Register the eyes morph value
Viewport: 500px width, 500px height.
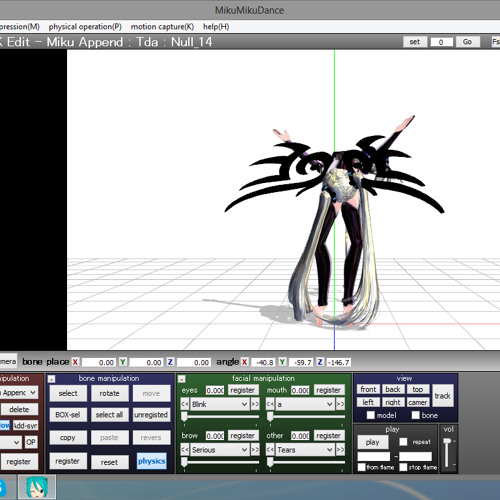point(243,390)
